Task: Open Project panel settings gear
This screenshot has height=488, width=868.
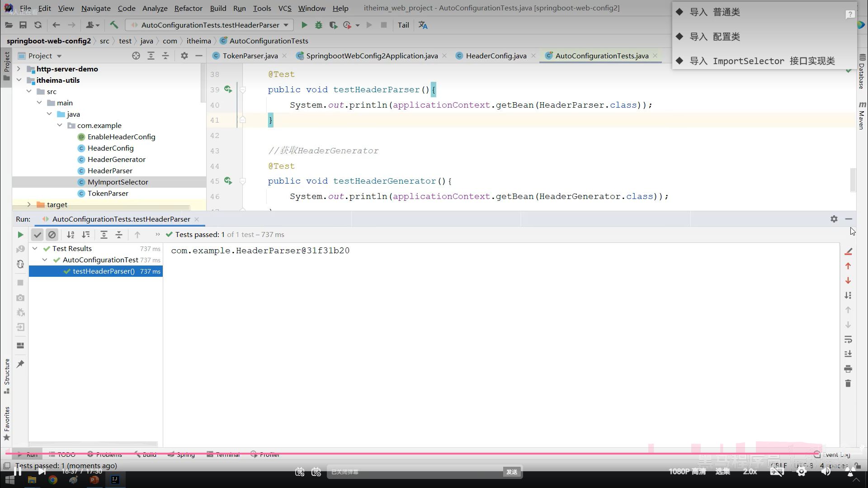Action: coord(184,56)
